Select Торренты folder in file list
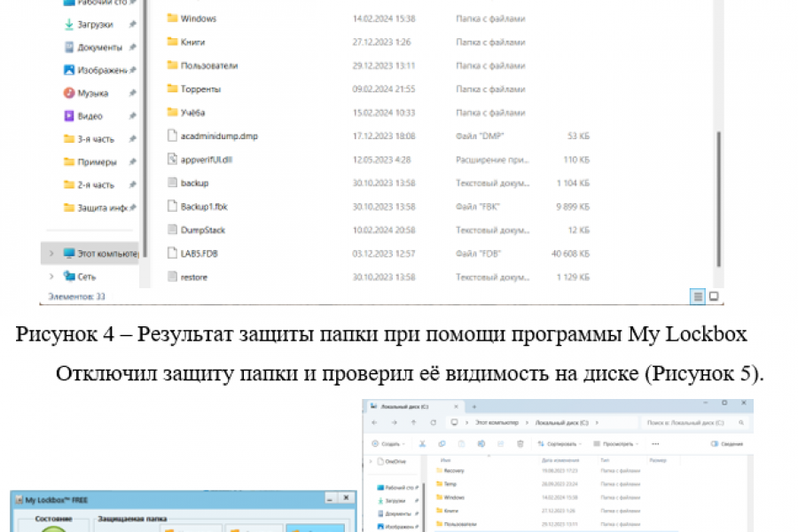The height and width of the screenshot is (532, 798). tap(194, 89)
